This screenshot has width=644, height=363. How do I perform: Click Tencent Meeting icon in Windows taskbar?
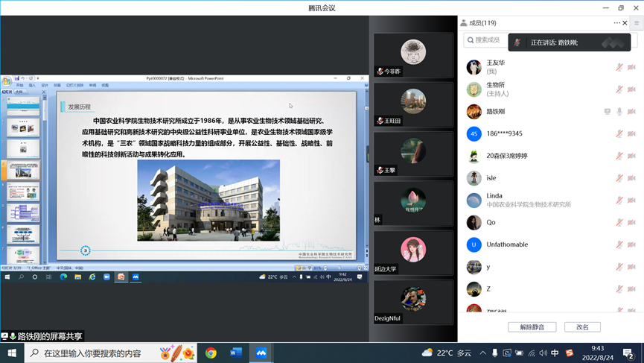coord(261,353)
